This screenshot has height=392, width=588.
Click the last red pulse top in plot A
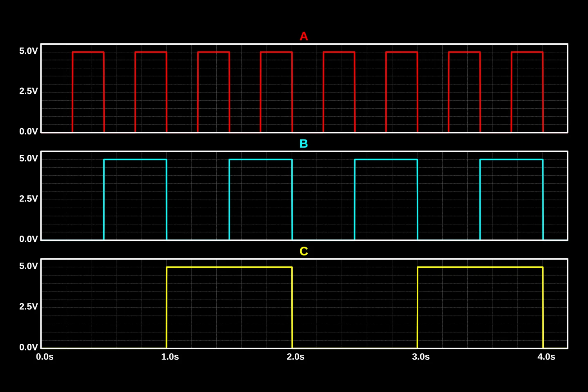[527, 52]
